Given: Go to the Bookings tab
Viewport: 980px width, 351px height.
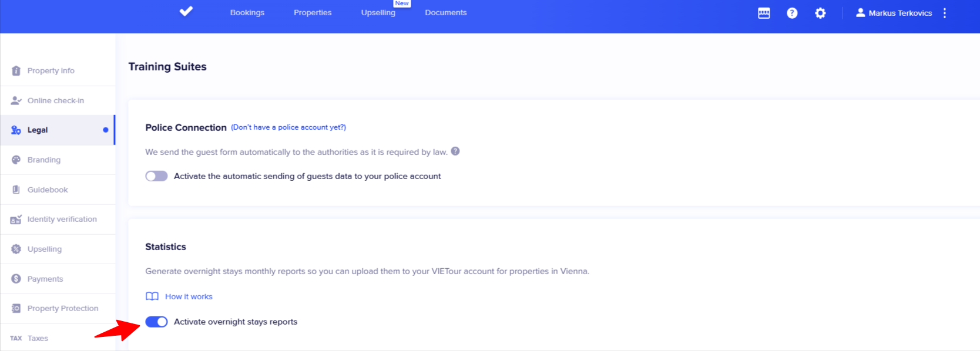Looking at the screenshot, I should tap(247, 12).
